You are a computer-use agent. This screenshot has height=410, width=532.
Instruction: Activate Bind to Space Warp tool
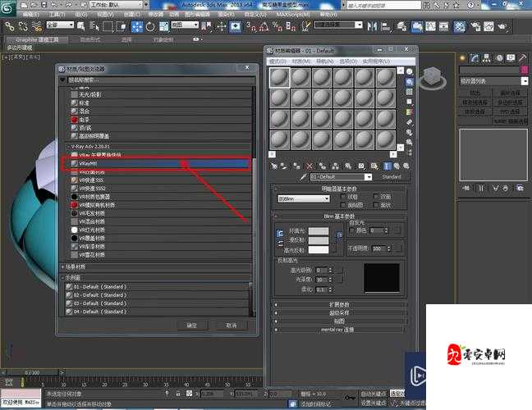[37, 26]
